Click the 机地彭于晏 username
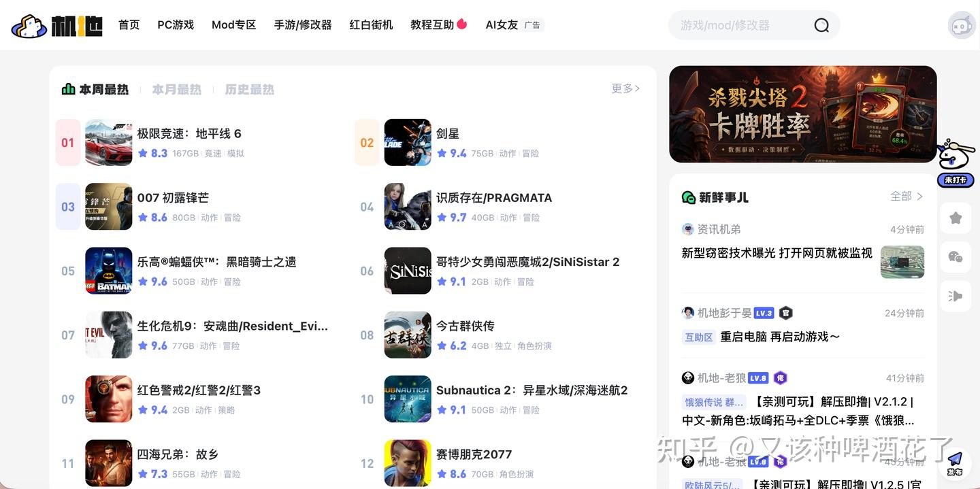The height and width of the screenshot is (489, 980). point(725,313)
